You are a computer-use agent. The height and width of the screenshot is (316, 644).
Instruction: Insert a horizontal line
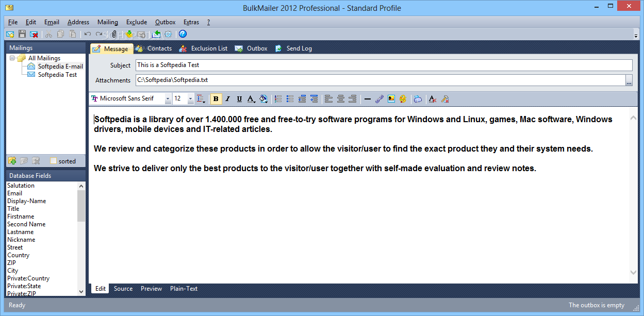(368, 99)
